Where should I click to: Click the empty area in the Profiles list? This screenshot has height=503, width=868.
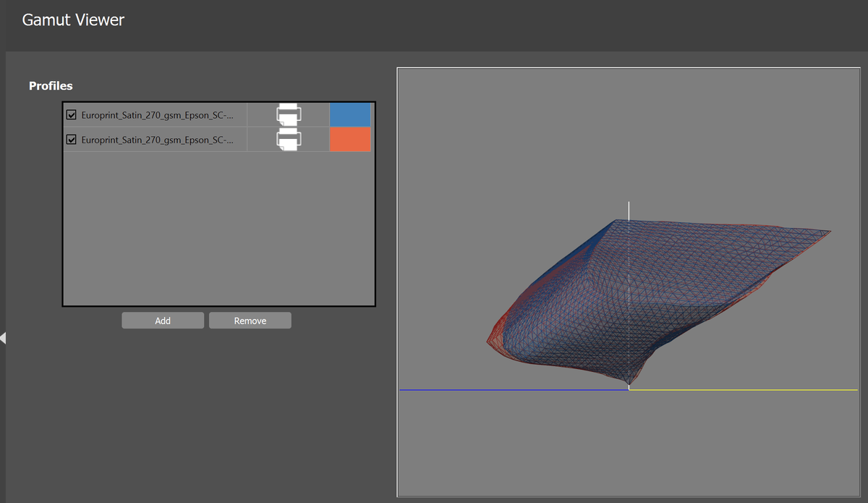pos(218,228)
